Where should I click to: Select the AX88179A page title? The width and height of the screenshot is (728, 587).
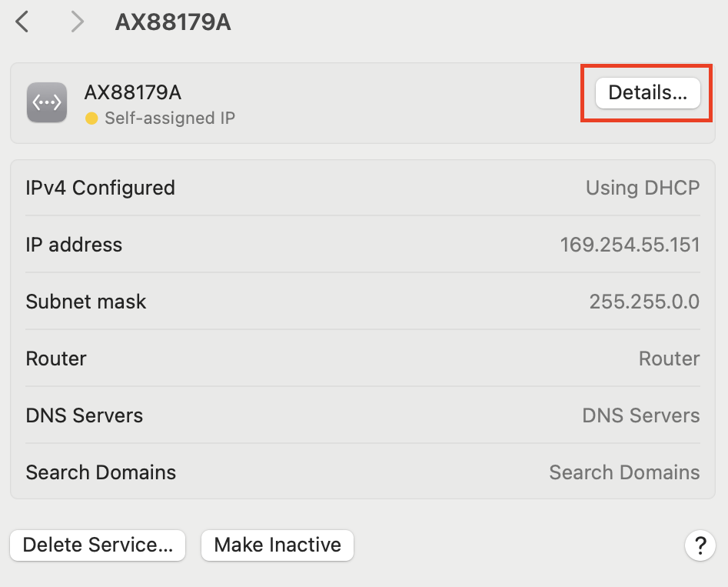tap(173, 22)
